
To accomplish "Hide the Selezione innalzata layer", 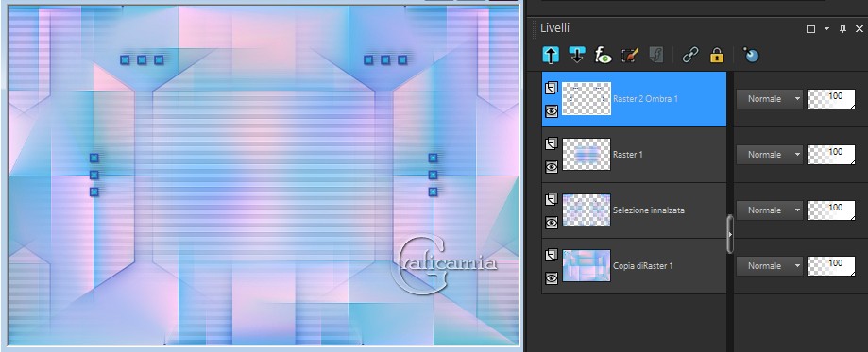I will [x=552, y=223].
